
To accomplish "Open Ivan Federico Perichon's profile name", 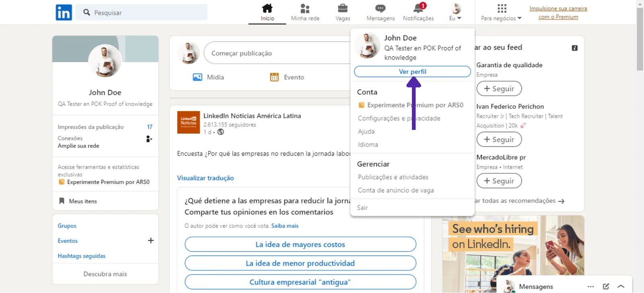I will (510, 107).
